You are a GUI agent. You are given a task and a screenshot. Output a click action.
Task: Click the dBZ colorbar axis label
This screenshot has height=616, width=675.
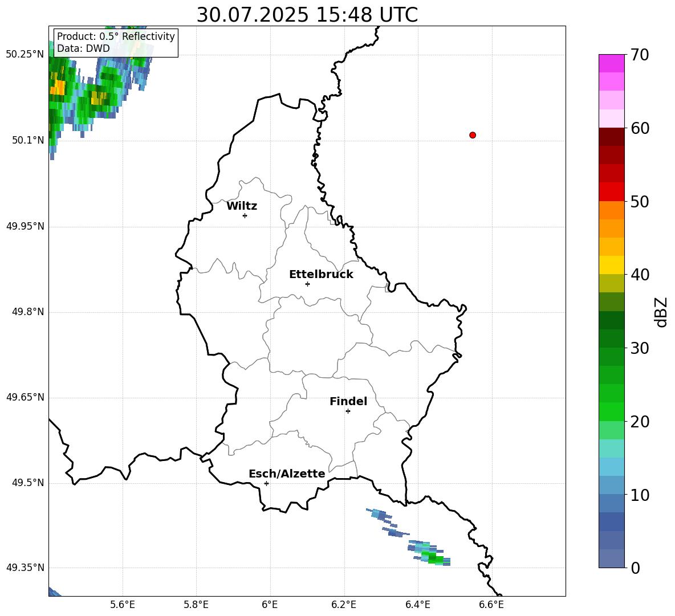[661, 312]
